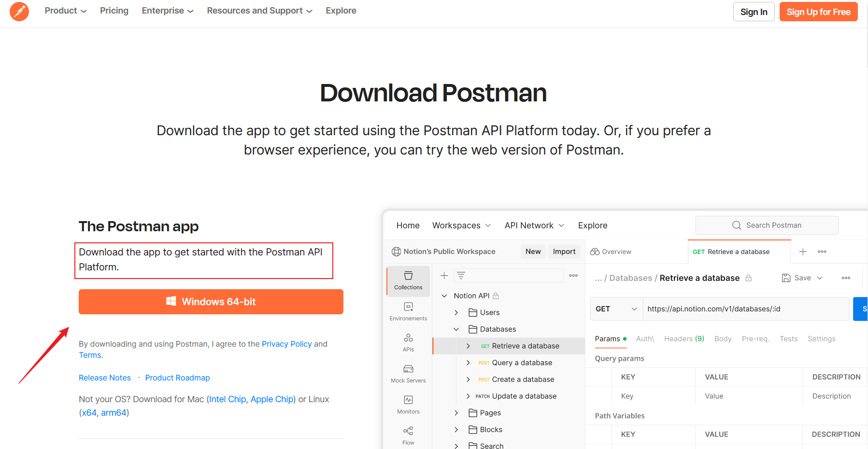Open the Workspaces dropdown
This screenshot has width=868, height=449.
(461, 225)
